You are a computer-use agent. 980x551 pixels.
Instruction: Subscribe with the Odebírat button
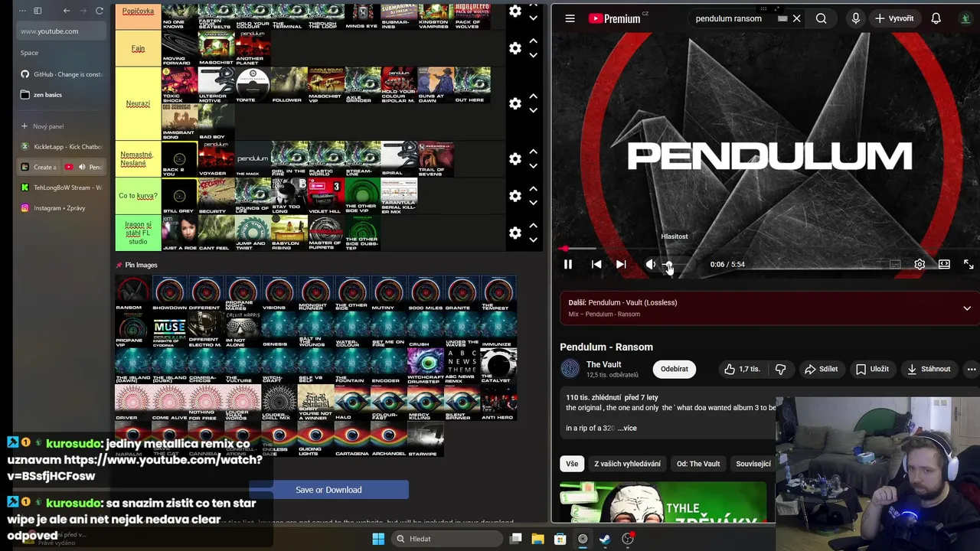point(675,369)
